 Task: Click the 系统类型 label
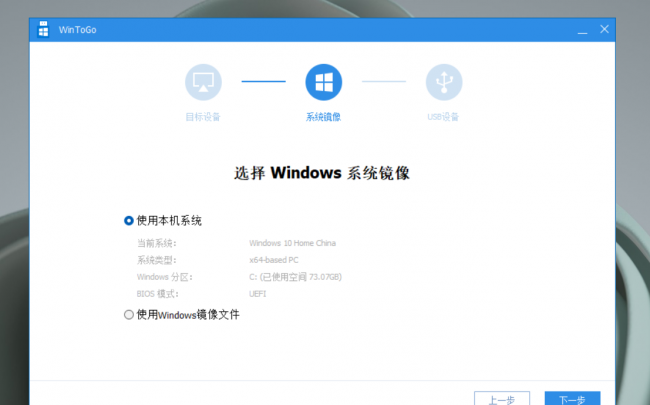(x=157, y=260)
